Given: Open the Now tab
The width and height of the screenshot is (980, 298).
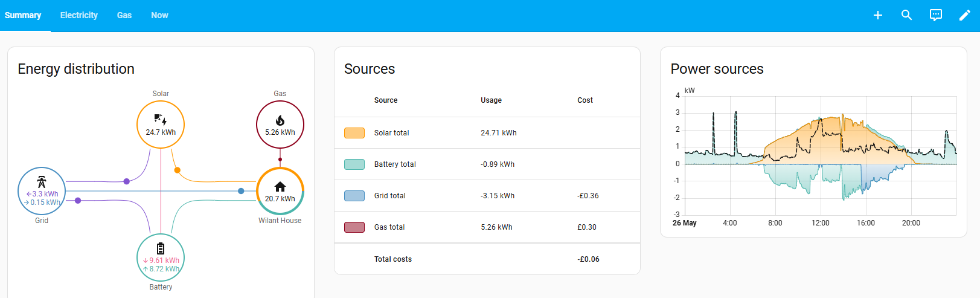Looking at the screenshot, I should (159, 15).
